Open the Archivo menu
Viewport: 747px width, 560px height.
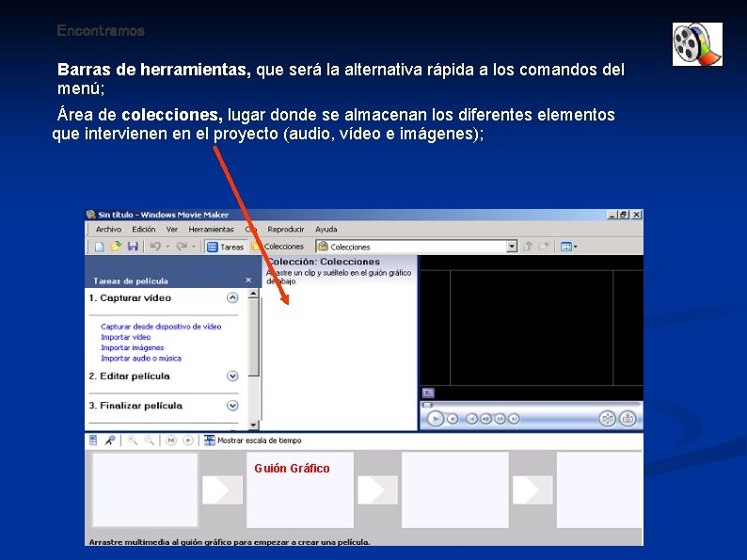[x=108, y=230]
